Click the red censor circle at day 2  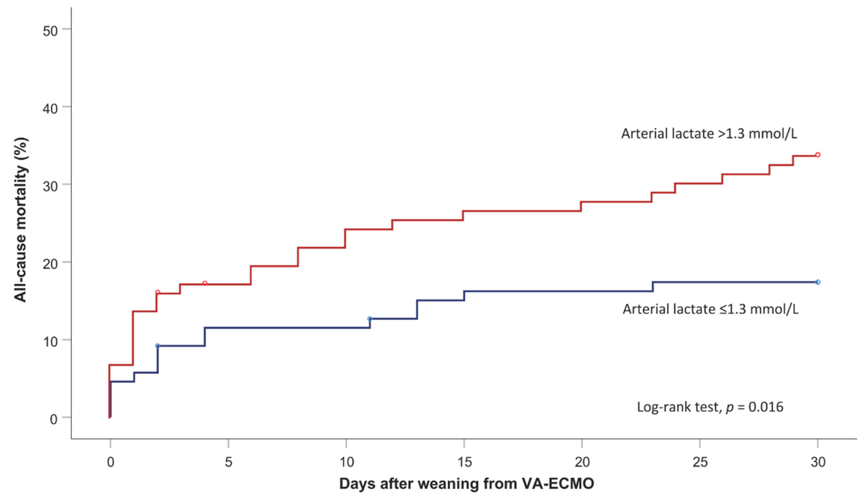158,293
